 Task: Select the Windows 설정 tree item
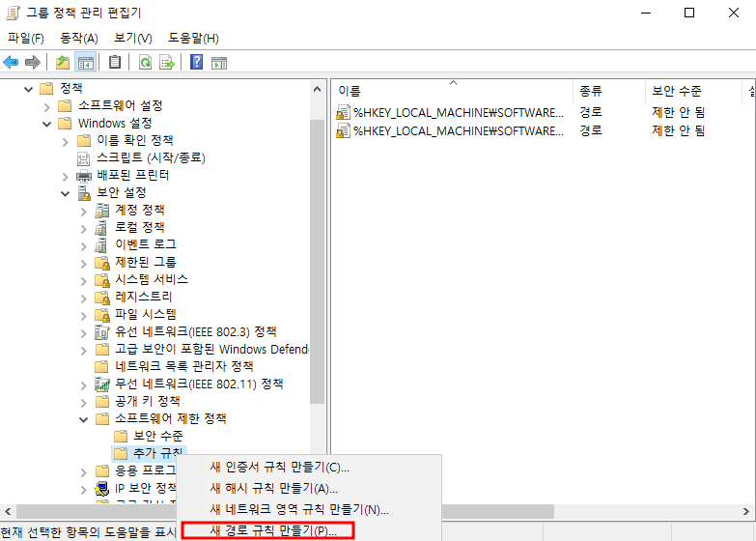tap(115, 123)
